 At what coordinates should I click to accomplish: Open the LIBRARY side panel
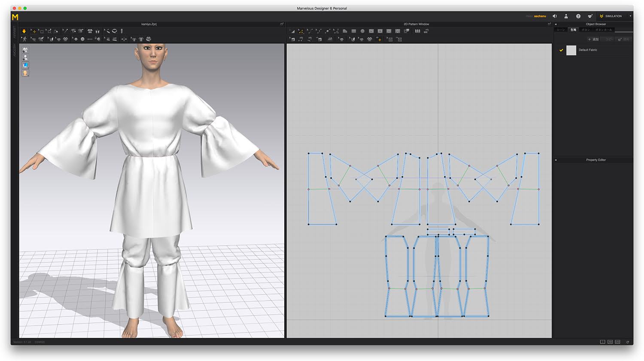pos(14,33)
